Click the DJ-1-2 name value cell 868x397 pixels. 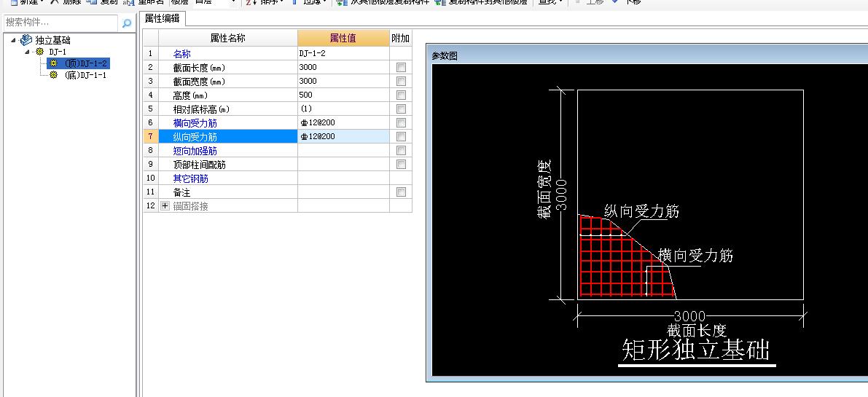(x=343, y=54)
